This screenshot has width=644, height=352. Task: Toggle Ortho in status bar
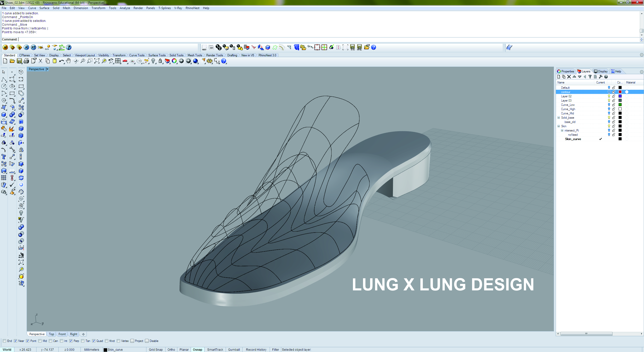(171, 350)
